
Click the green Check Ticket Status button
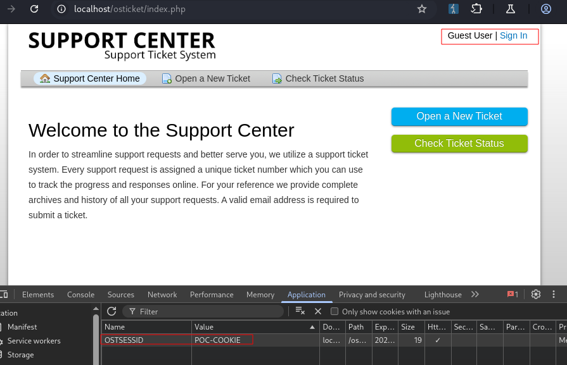(459, 143)
